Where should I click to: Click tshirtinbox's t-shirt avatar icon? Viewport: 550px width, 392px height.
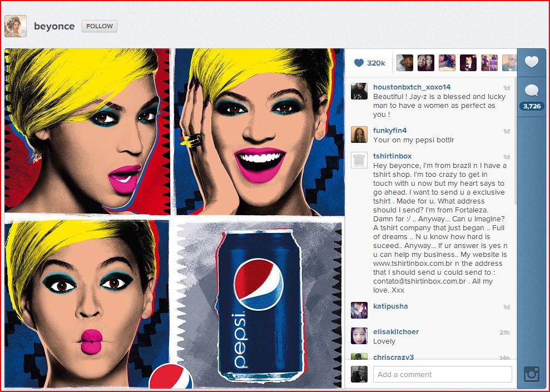[x=359, y=161]
